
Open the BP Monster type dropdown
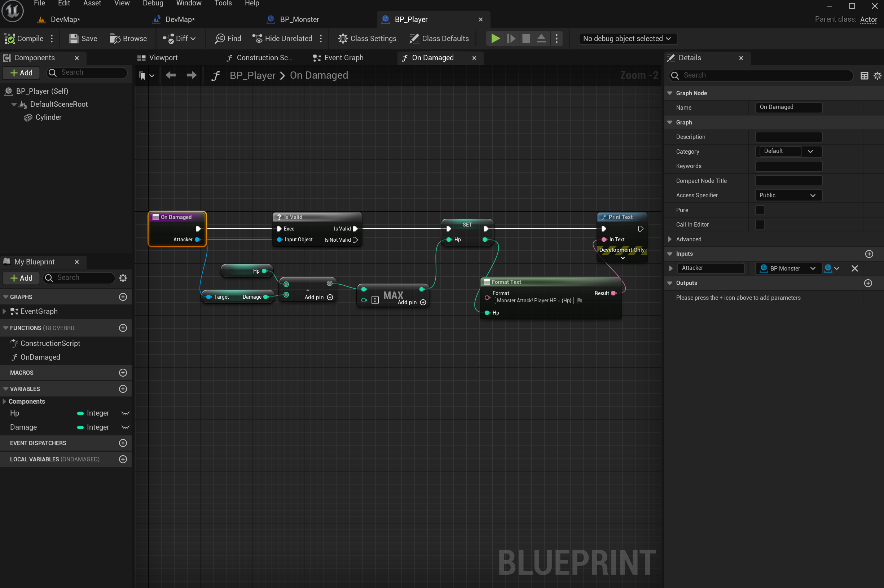[788, 268]
